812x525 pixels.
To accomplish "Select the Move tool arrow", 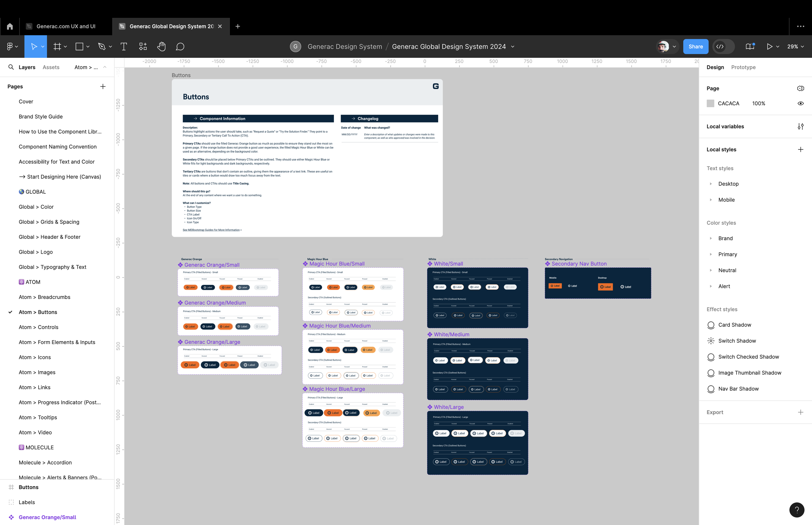I will pyautogui.click(x=34, y=46).
